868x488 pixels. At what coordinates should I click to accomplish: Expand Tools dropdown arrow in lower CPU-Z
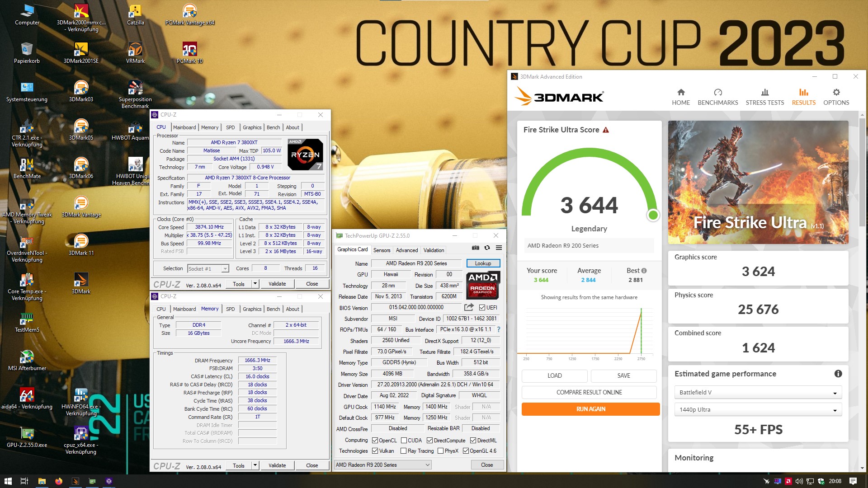click(255, 465)
